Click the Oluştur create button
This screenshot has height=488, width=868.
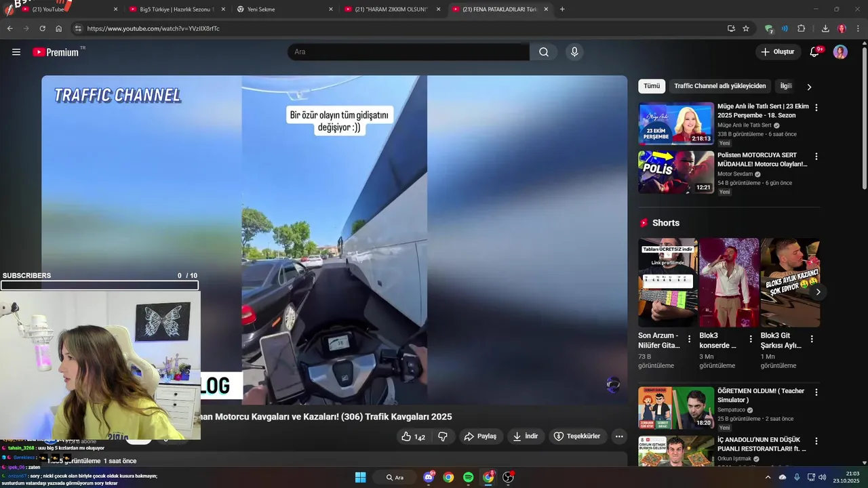click(x=778, y=52)
